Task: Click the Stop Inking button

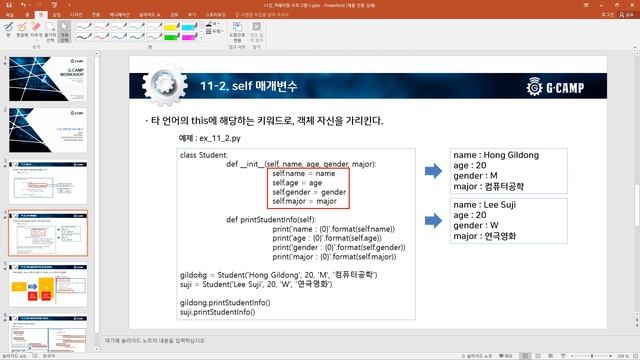Action: click(256, 32)
